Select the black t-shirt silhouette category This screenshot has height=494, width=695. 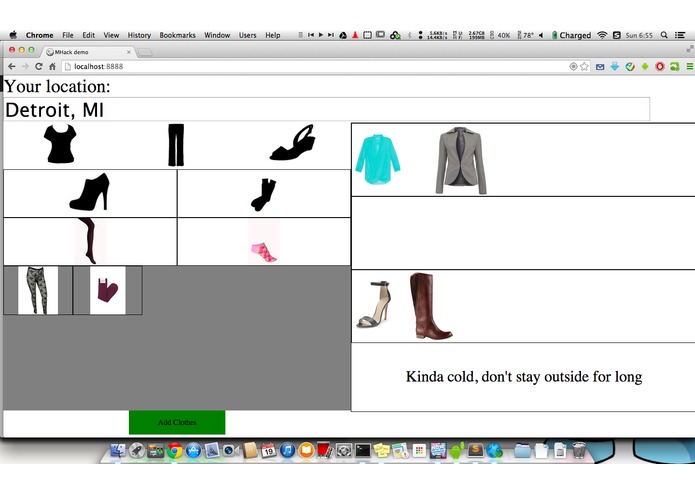[x=60, y=144]
